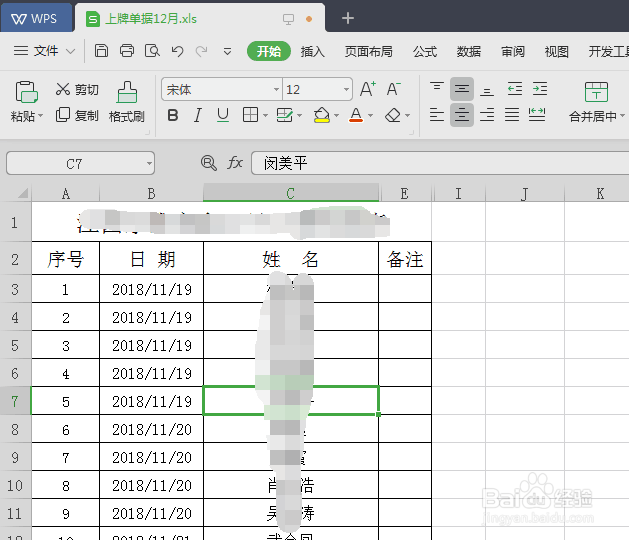Open the 公式 tab
Image resolution: width=629 pixels, height=540 pixels.
425,51
